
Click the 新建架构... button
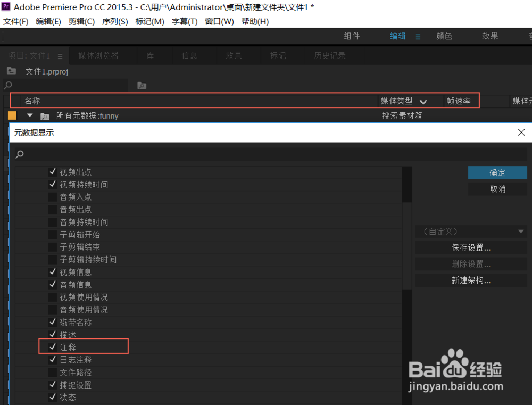pyautogui.click(x=470, y=280)
